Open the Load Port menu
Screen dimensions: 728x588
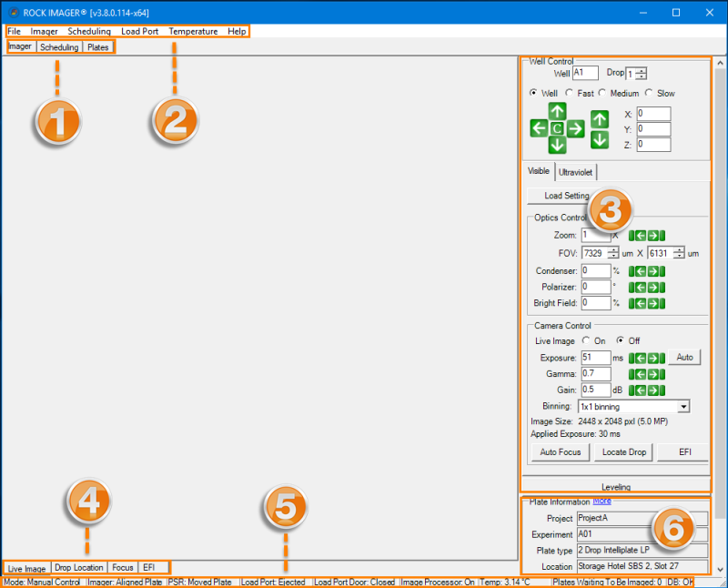(x=140, y=31)
